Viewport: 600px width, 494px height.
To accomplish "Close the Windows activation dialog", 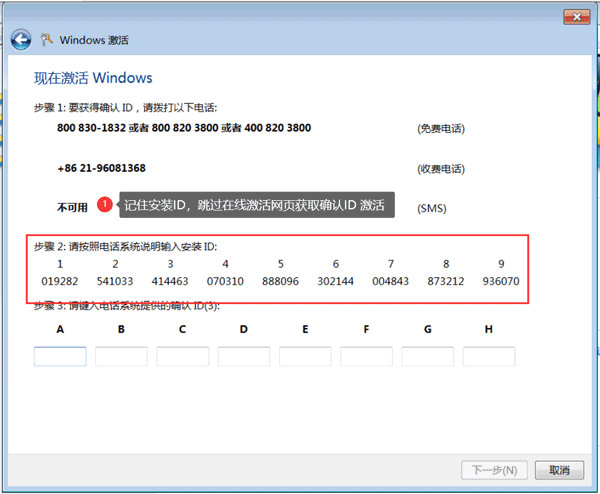I will pyautogui.click(x=577, y=17).
